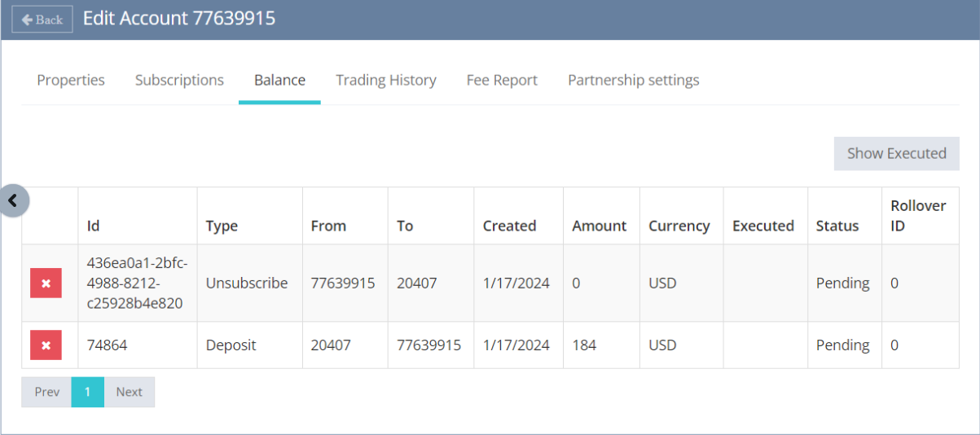Viewport: 980px width, 435px height.
Task: Show executed balance operations
Action: coord(896,153)
